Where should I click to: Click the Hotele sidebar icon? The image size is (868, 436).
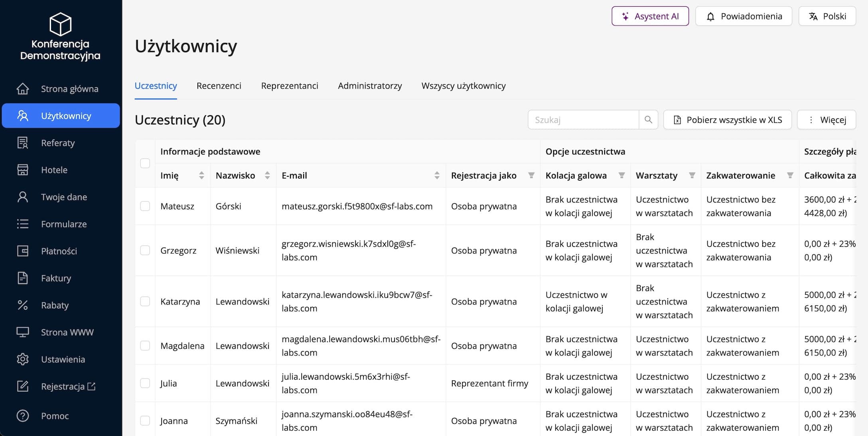(x=23, y=170)
